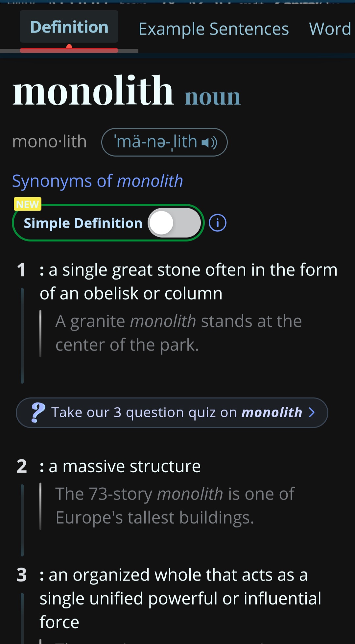Click the red tab indicator bar under Definition

(x=69, y=50)
